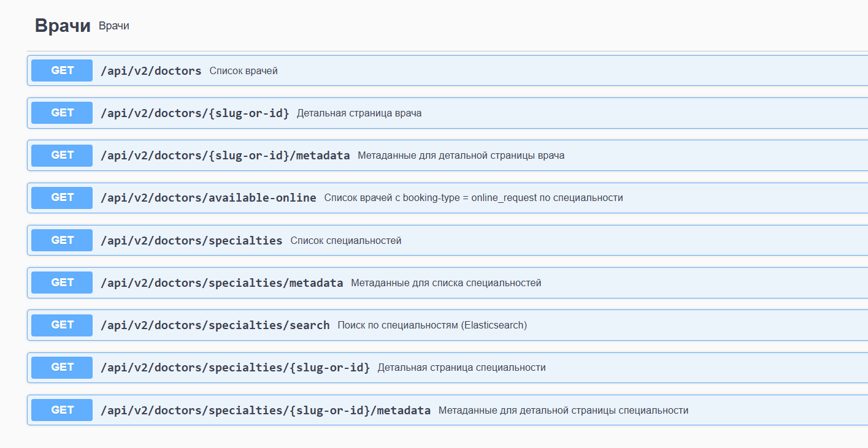The width and height of the screenshot is (868, 448).
Task: Click 'Детальная страница врача' description
Action: pos(359,113)
